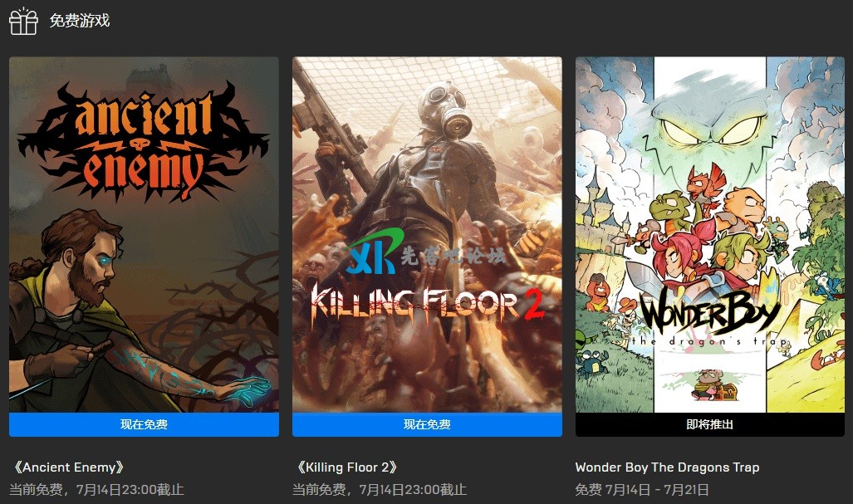Viewport: 853px width, 504px height.
Task: Open Wonder Boy The Dragons Trap title
Action: [x=668, y=467]
